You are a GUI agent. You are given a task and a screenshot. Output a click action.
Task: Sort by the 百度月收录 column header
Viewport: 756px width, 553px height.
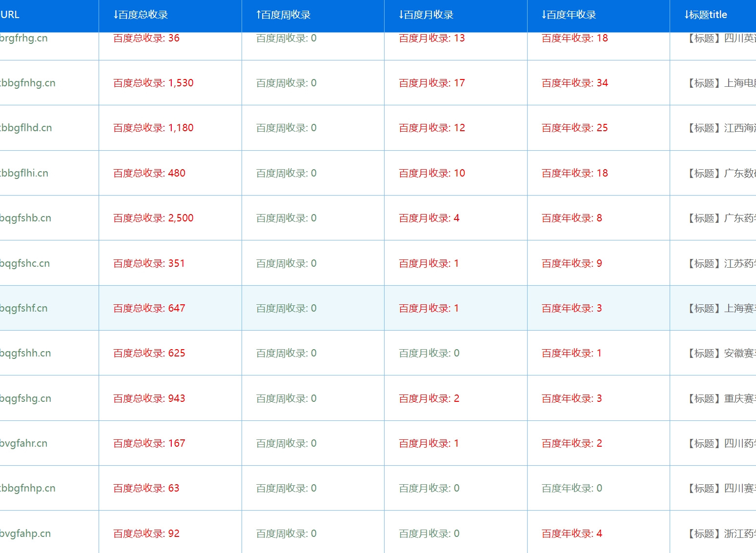pos(426,15)
